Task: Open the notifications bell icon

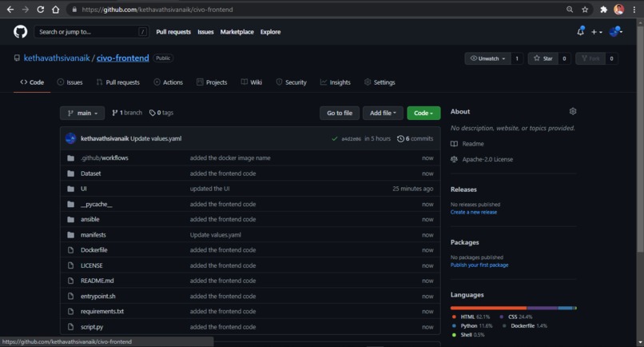Action: point(580,31)
